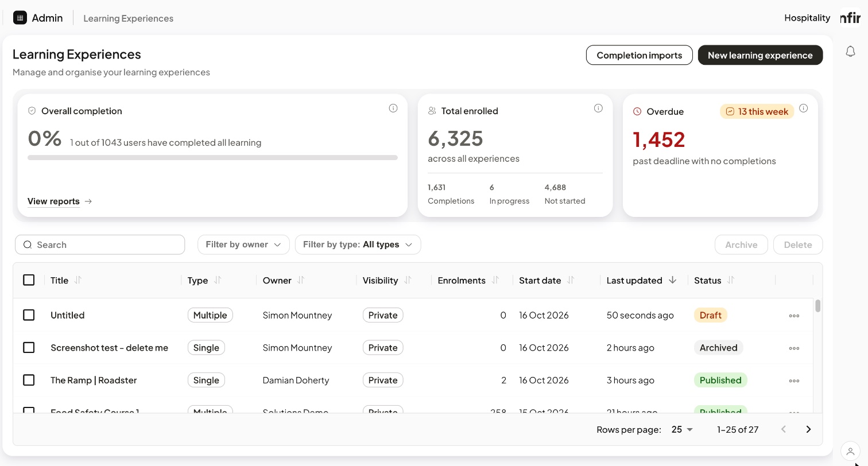Sort table by Start date column
The width and height of the screenshot is (868, 466).
(x=571, y=280)
